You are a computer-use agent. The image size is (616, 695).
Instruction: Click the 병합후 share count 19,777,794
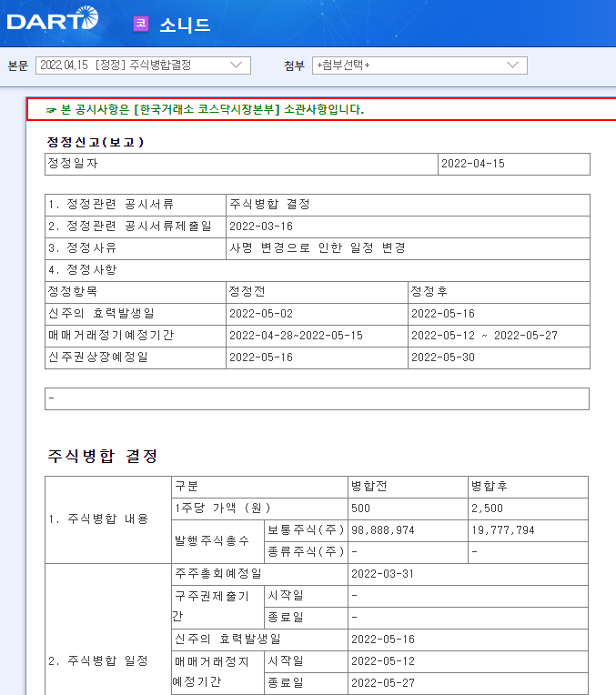[503, 530]
